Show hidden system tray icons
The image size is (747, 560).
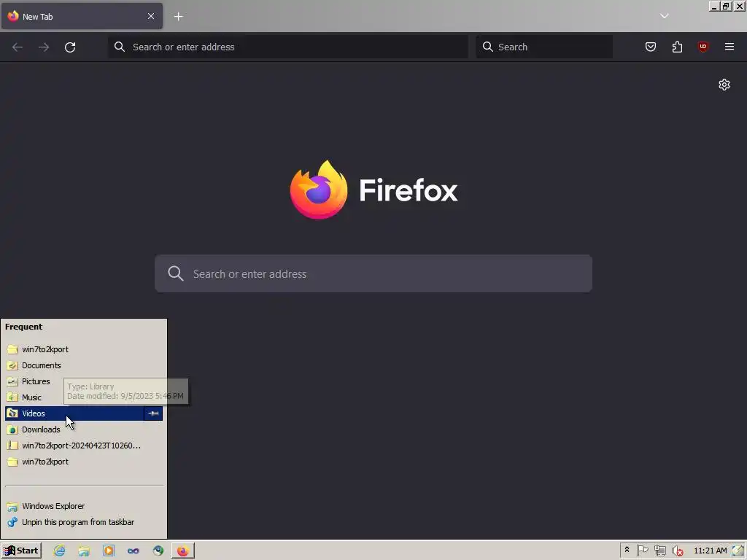tap(627, 550)
